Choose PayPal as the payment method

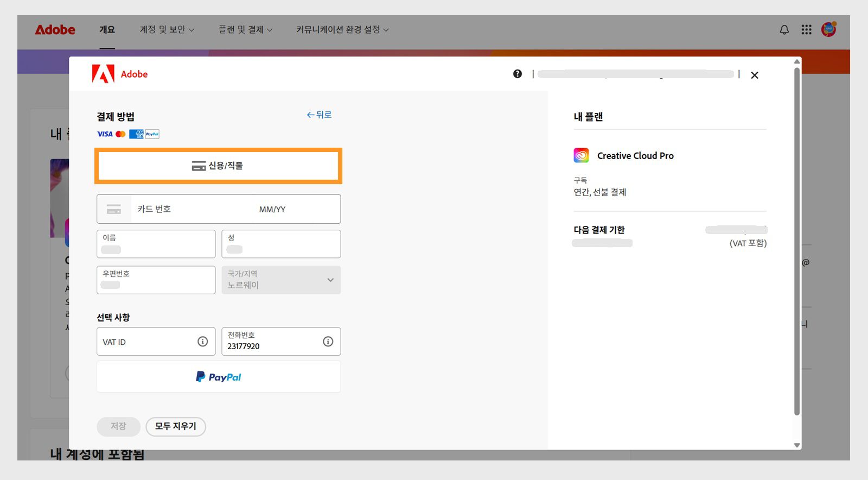[219, 377]
